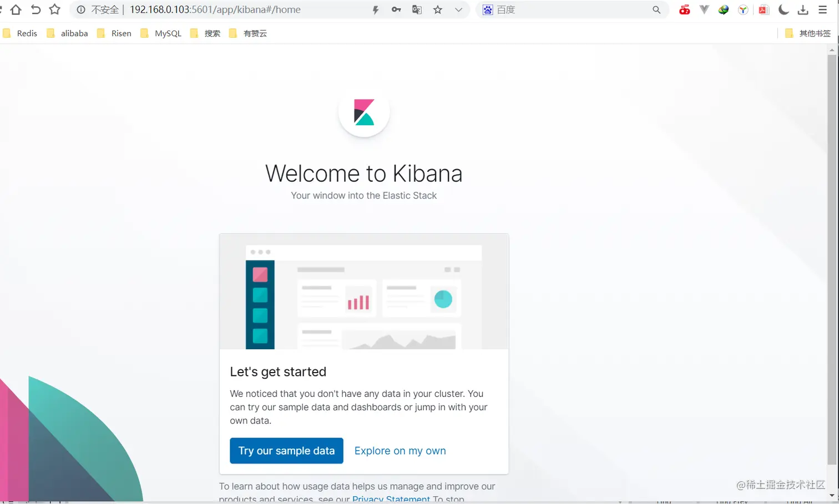This screenshot has width=839, height=504.
Task: Open Baidu search engine paw icon
Action: click(488, 10)
